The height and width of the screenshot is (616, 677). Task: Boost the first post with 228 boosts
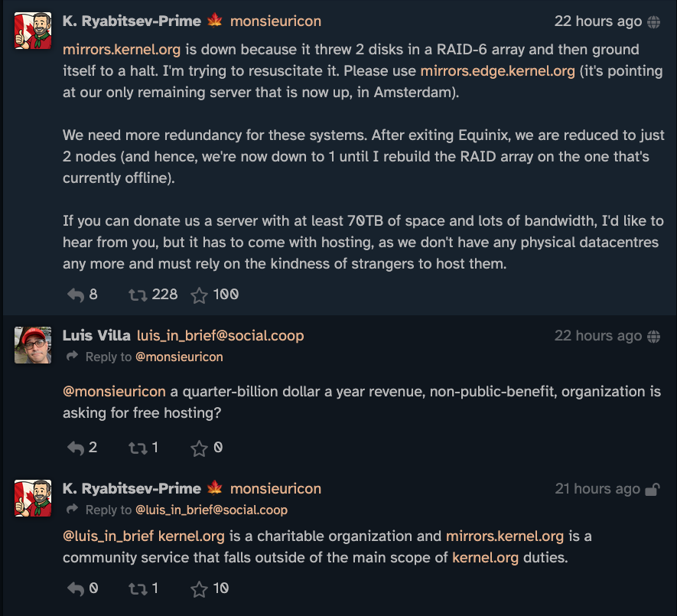138,295
